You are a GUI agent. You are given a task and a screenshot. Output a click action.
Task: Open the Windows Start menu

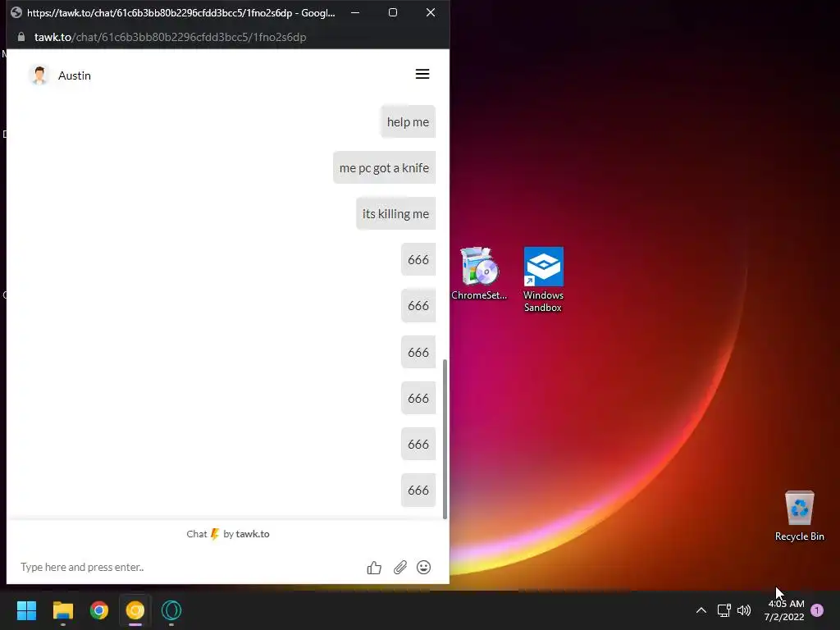point(26,610)
